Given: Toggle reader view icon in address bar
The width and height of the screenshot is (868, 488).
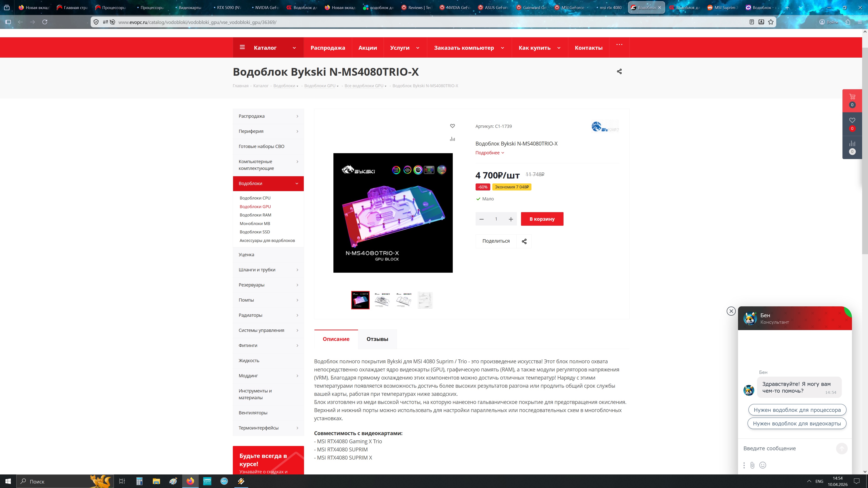Looking at the screenshot, I should click(751, 22).
